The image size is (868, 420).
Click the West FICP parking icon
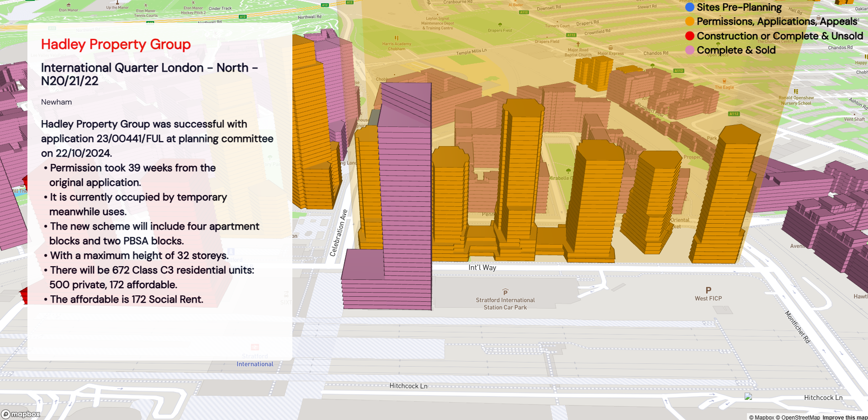click(x=709, y=290)
